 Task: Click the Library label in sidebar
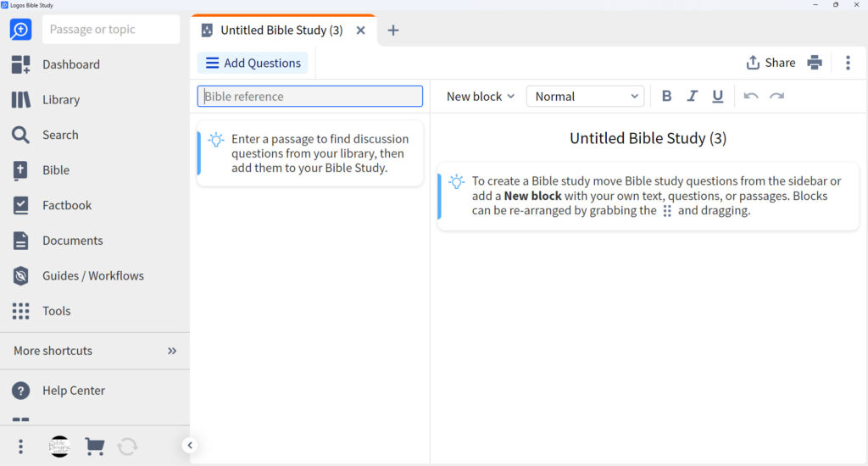tap(61, 100)
